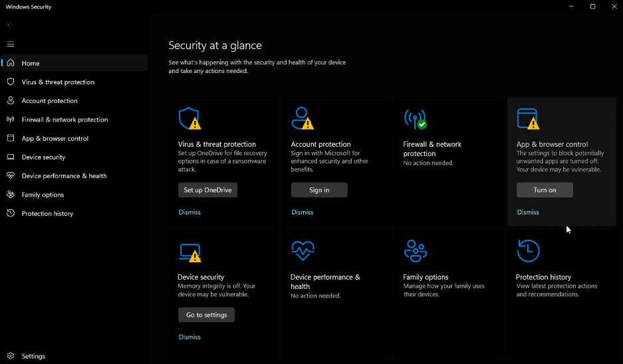Click the shield icon in sidebar
The height and width of the screenshot is (364, 623).
pyautogui.click(x=11, y=82)
